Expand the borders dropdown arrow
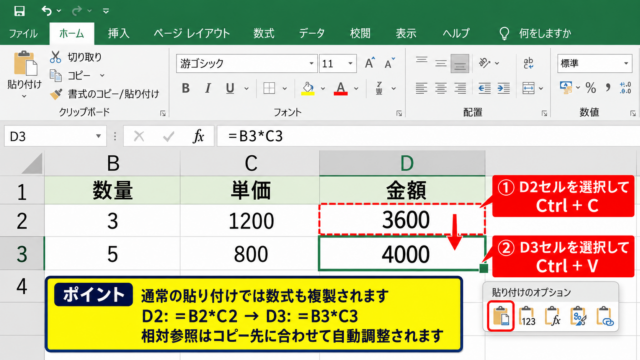Viewport: 640px width, 360px height. 284,88
